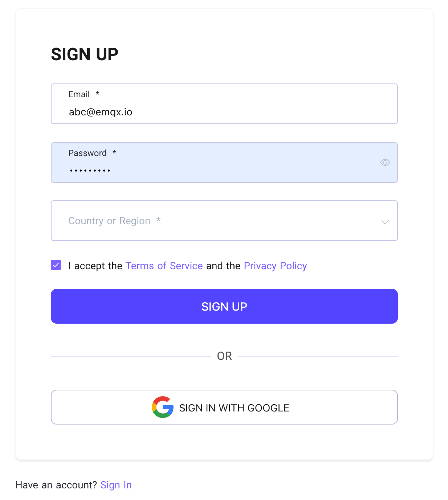Click the masked password dots

tap(90, 171)
